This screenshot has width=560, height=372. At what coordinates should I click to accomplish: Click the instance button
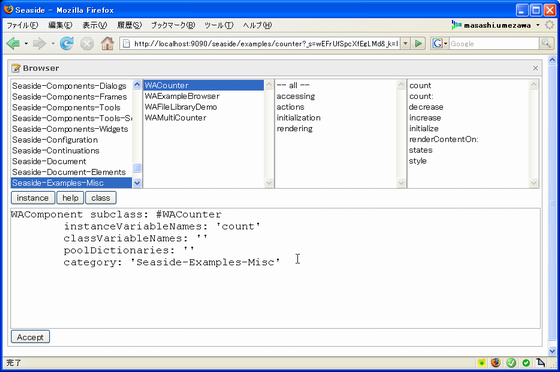(32, 198)
